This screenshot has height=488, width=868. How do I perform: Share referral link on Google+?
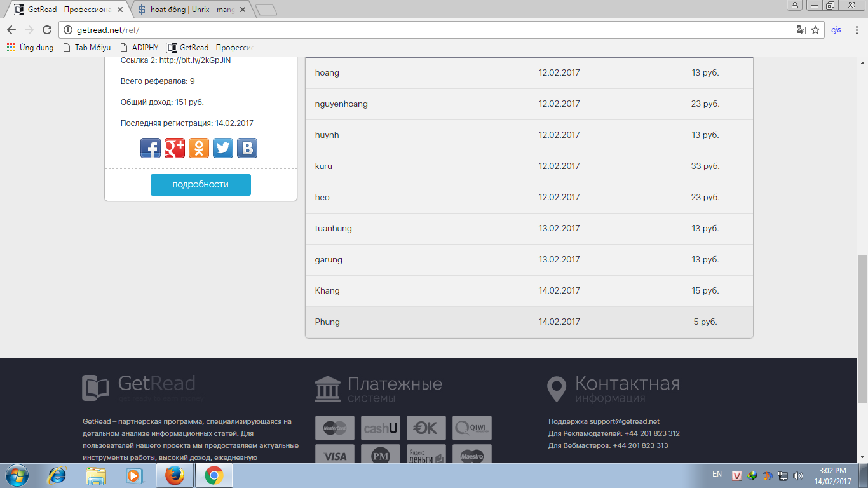pos(175,148)
